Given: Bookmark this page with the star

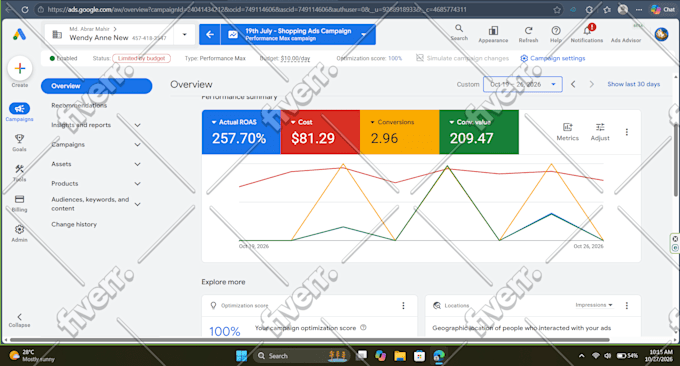Looking at the screenshot, I should tap(557, 9).
